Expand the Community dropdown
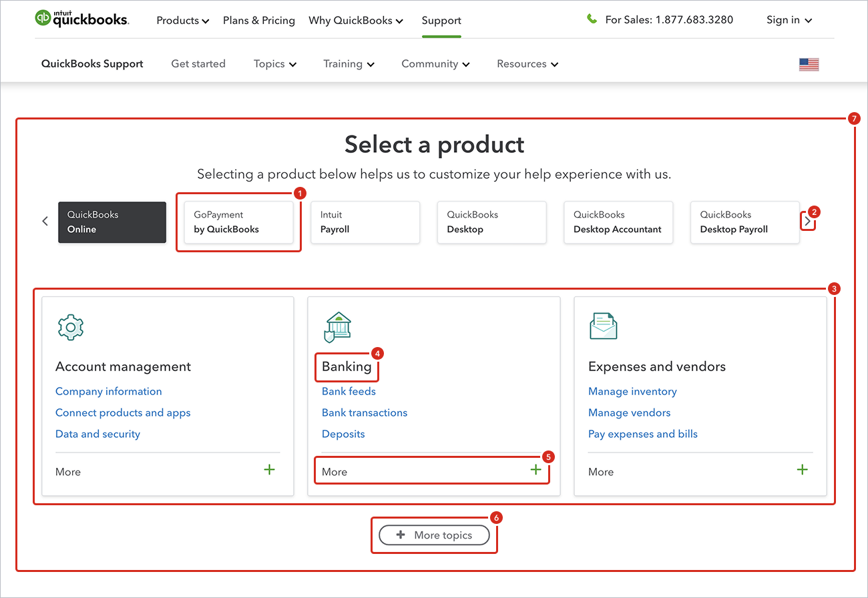 click(x=435, y=64)
